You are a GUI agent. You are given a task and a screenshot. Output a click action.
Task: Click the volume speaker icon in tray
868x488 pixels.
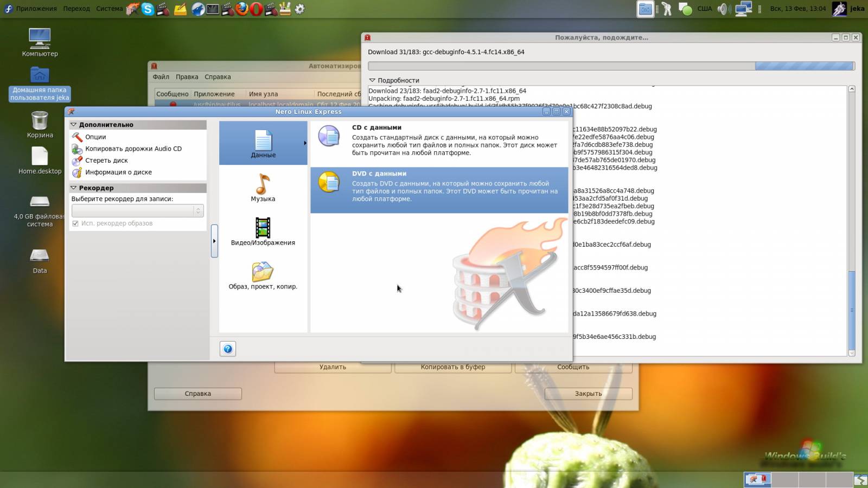724,9
